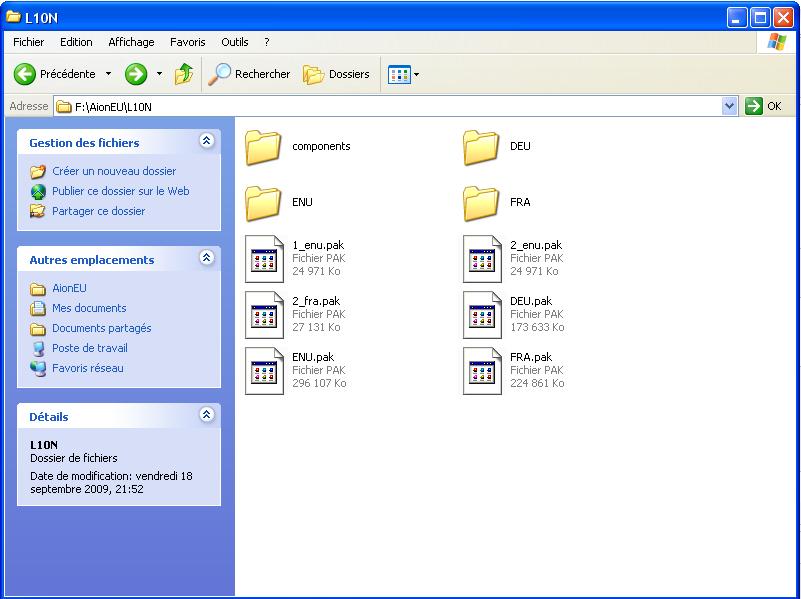This screenshot has width=801, height=599.
Task: Open Poste de travail link
Action: (90, 348)
